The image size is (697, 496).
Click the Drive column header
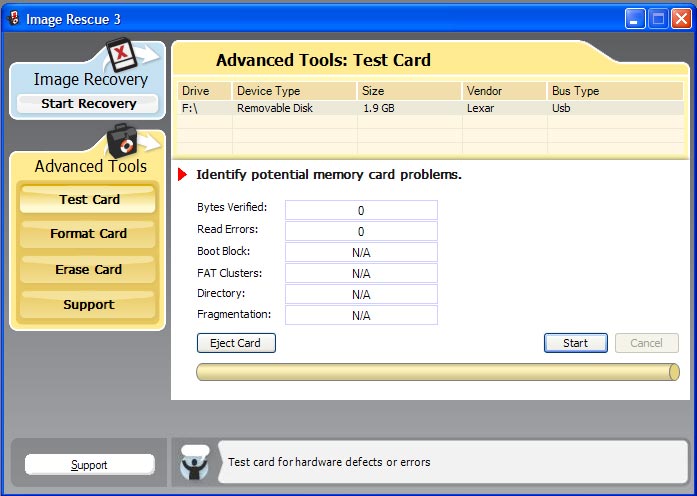(204, 91)
